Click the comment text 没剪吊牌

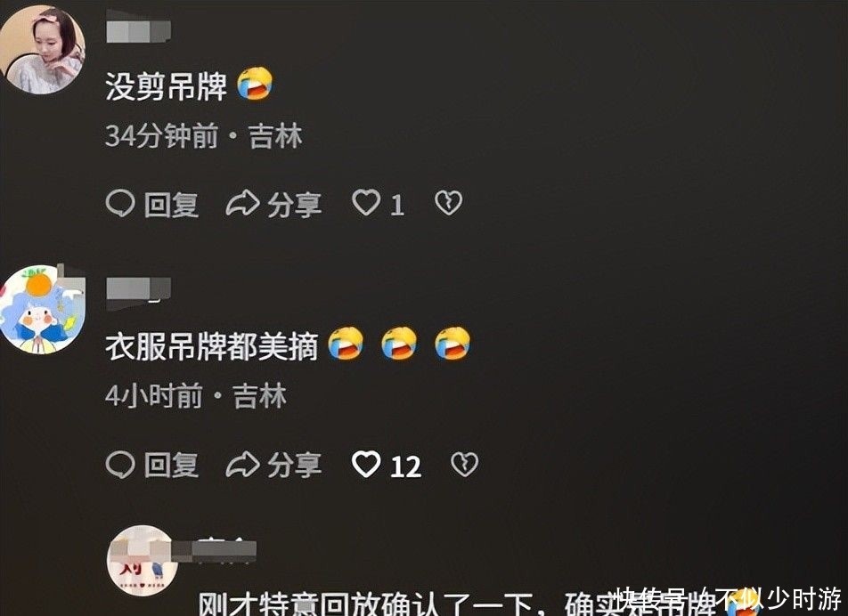point(166,86)
